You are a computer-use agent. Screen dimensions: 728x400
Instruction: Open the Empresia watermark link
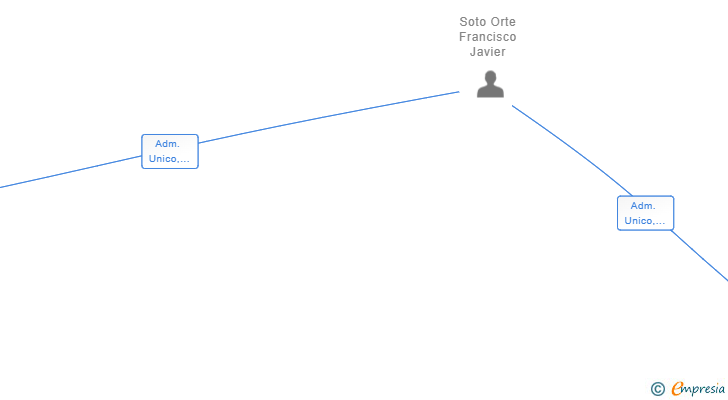pos(688,389)
